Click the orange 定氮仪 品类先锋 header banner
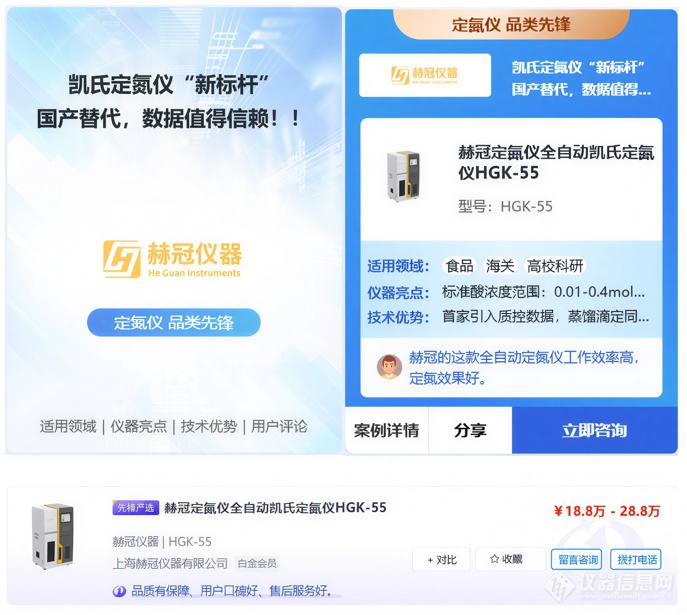This screenshot has height=615, width=687. (511, 24)
